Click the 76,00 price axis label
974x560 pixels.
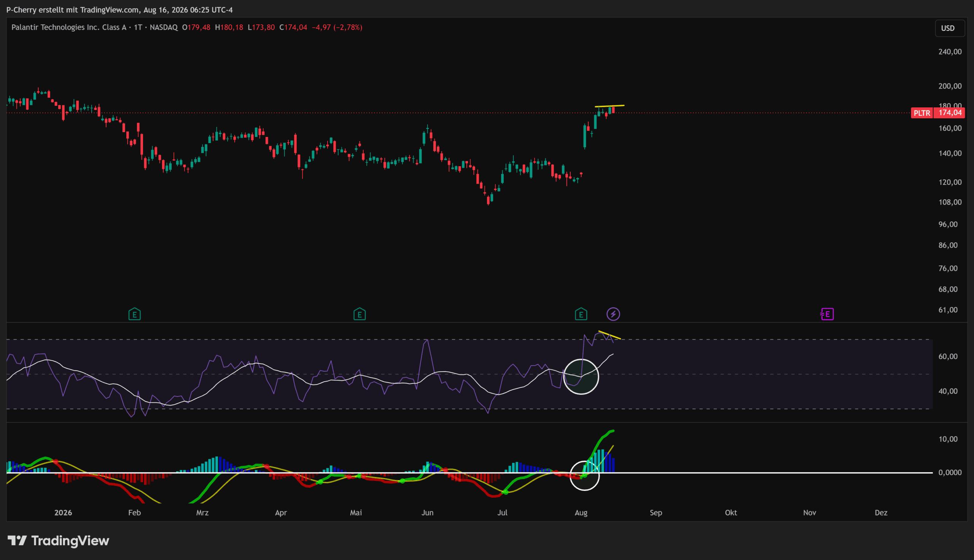click(x=948, y=268)
